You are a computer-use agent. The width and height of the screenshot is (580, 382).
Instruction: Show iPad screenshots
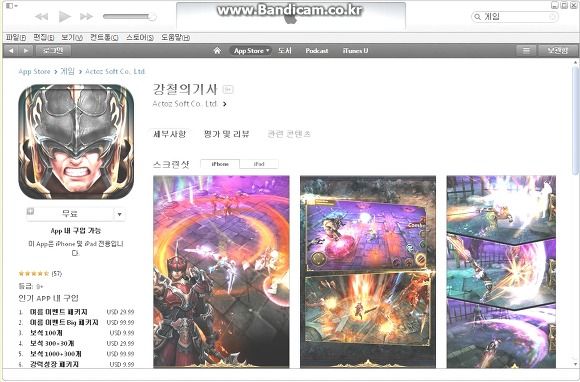pyautogui.click(x=259, y=164)
